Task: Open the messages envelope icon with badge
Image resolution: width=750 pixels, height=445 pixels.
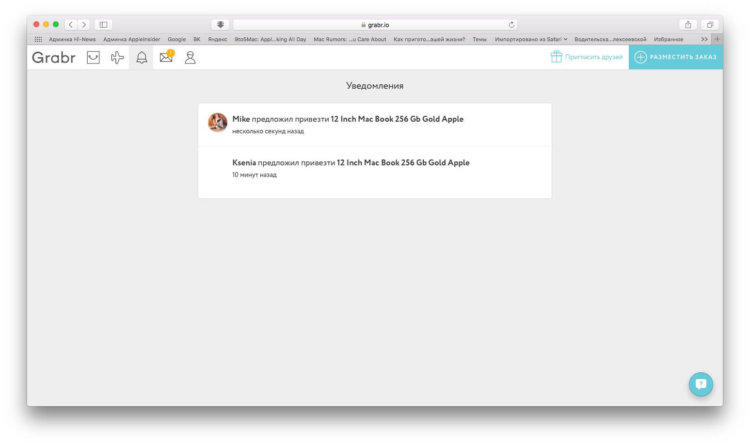Action: [166, 57]
